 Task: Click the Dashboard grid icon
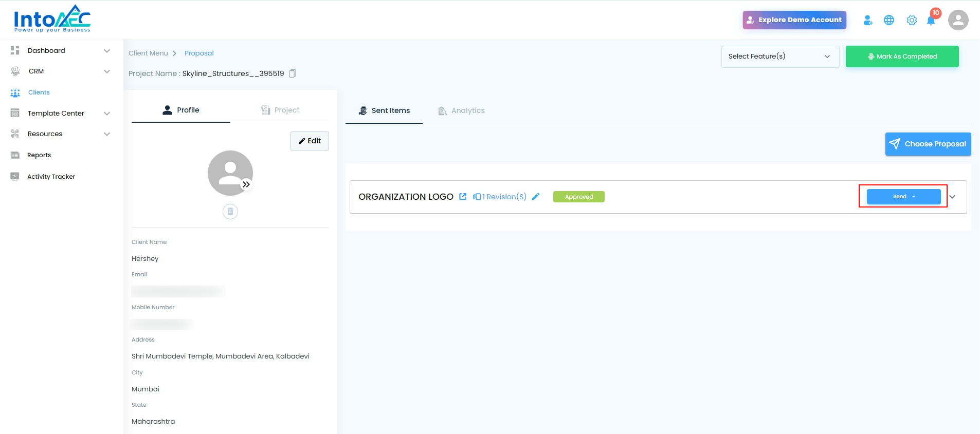pos(15,50)
